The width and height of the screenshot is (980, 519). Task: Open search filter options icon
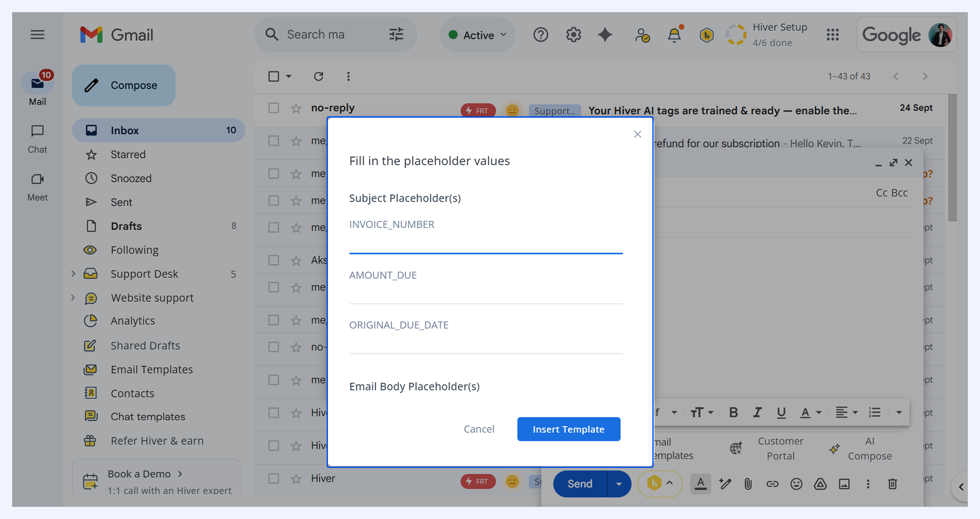396,34
